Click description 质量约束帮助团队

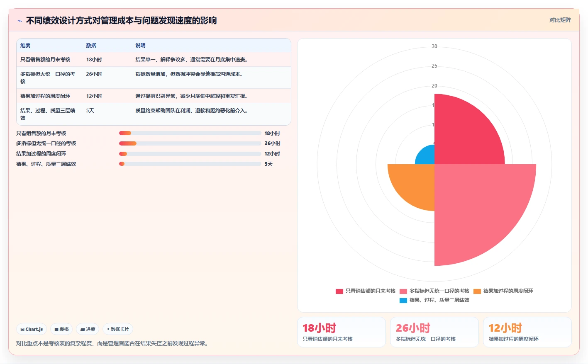(191, 111)
